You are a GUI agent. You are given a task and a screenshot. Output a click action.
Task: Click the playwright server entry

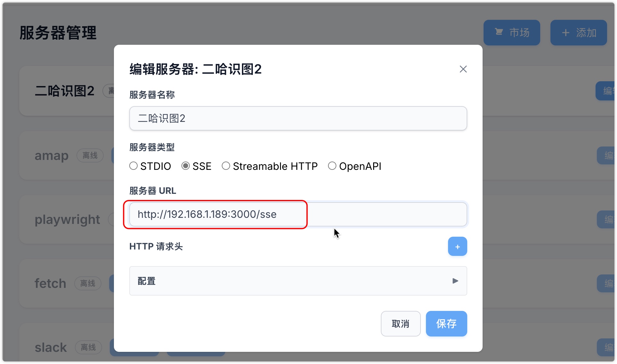(67, 219)
